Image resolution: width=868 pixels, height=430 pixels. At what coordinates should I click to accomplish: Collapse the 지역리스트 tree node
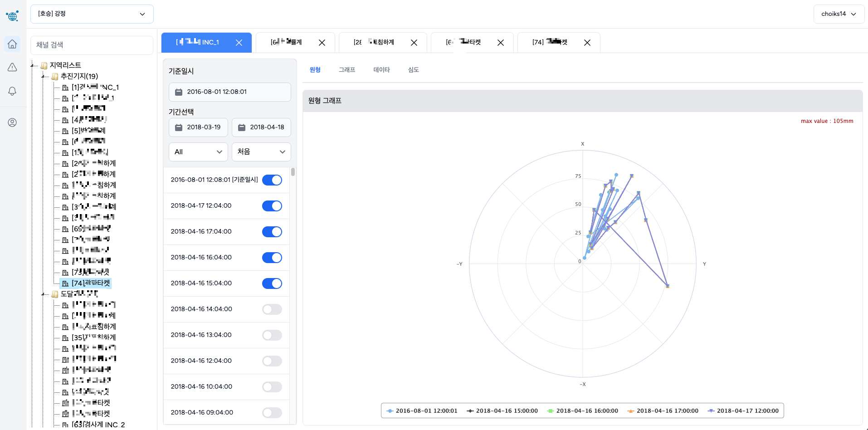33,66
